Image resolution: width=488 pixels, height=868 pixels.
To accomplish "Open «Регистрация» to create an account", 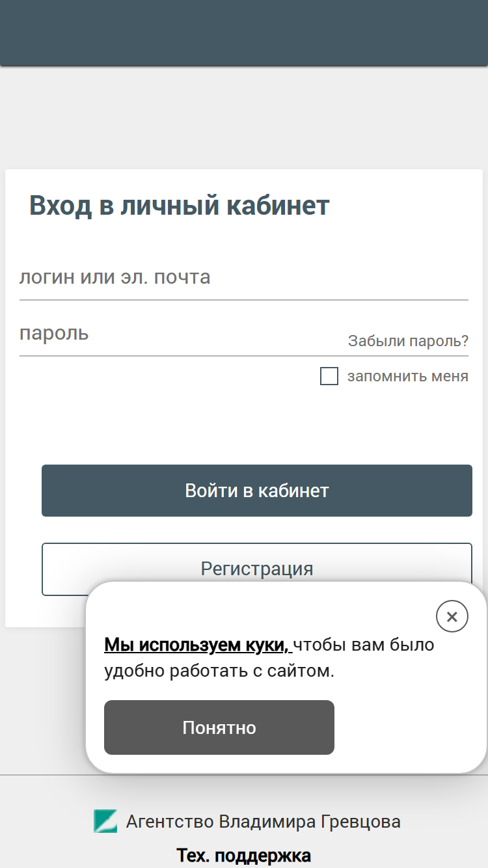I will [x=257, y=569].
